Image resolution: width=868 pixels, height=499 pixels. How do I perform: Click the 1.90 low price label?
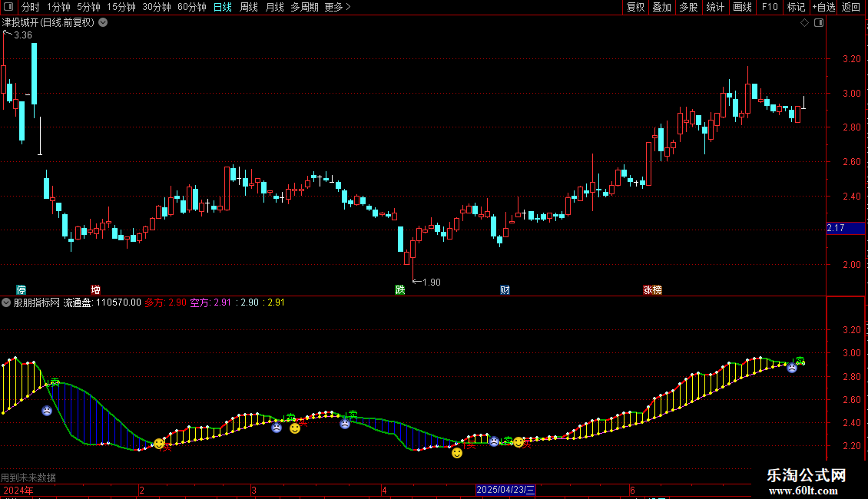tap(431, 283)
